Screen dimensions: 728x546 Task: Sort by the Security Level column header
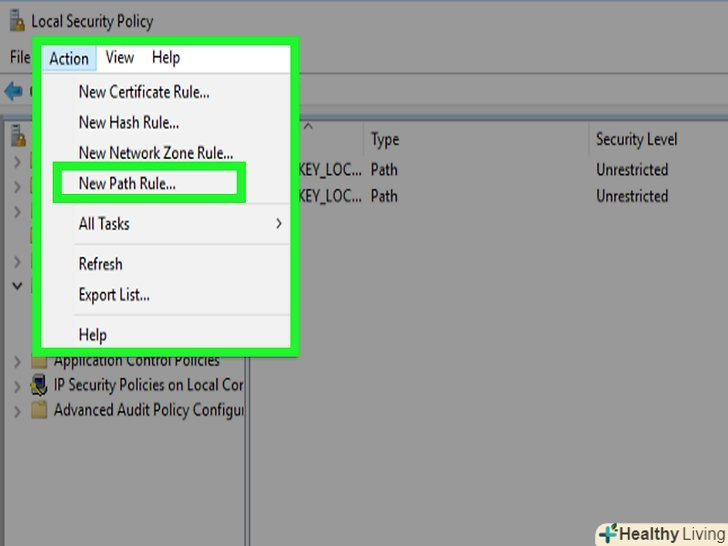pyautogui.click(x=637, y=139)
